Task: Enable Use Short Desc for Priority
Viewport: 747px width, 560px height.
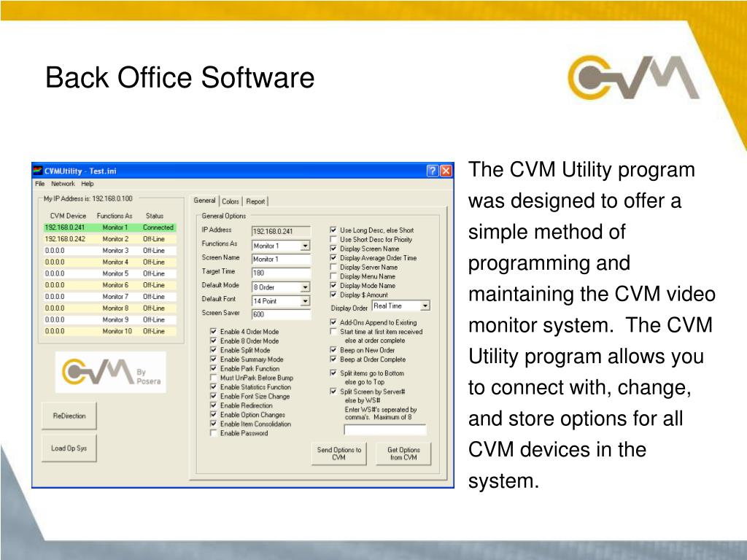Action: point(333,239)
